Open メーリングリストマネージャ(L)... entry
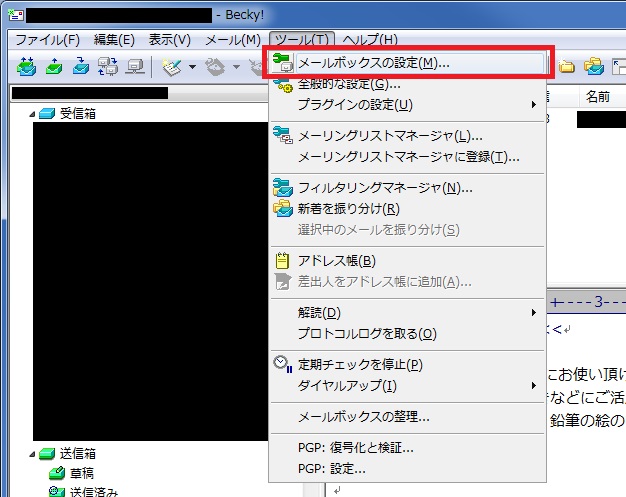 click(x=407, y=136)
